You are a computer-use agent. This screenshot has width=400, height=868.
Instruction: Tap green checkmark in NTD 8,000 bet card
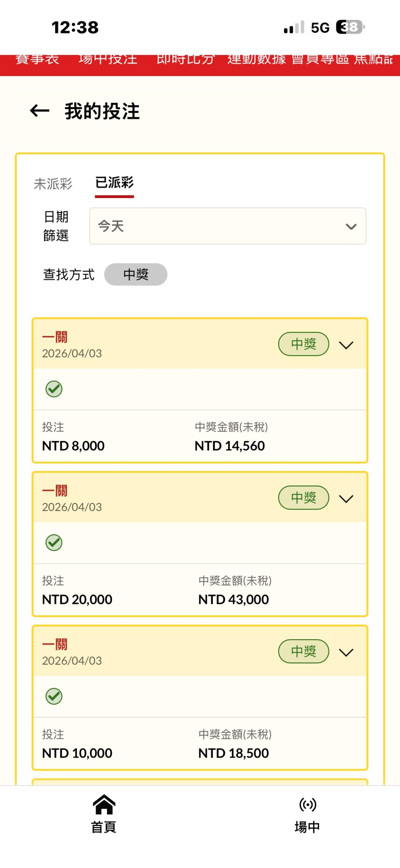click(x=54, y=389)
